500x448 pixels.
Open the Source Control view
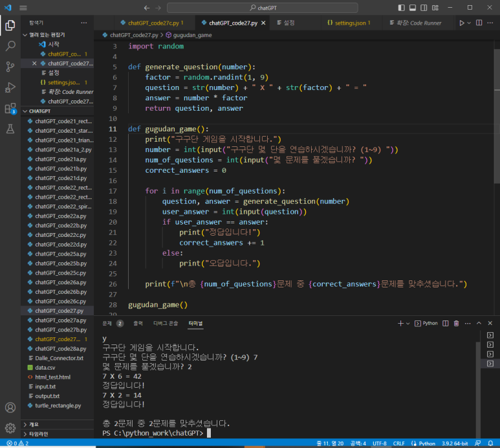tap(10, 67)
